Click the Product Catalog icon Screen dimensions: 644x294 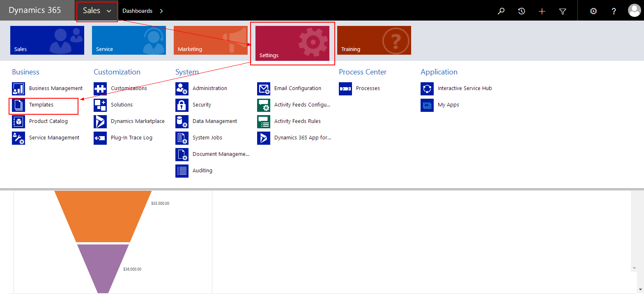point(18,121)
